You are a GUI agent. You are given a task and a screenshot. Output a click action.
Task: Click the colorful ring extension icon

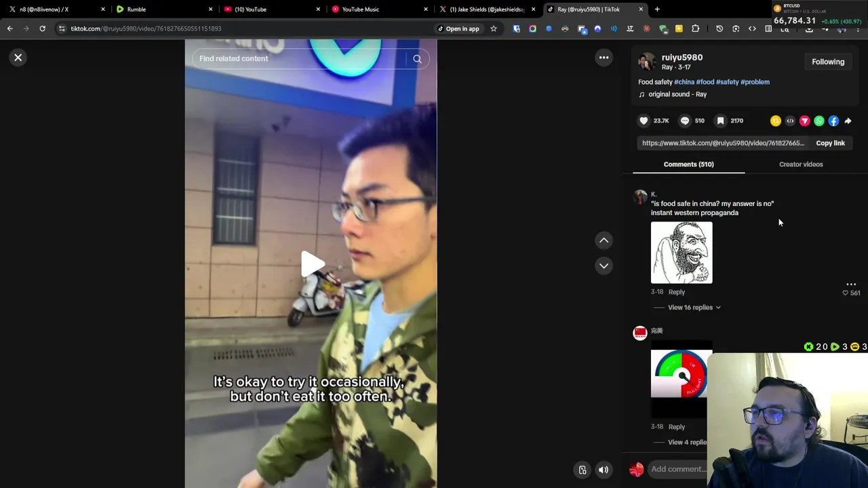(x=532, y=28)
